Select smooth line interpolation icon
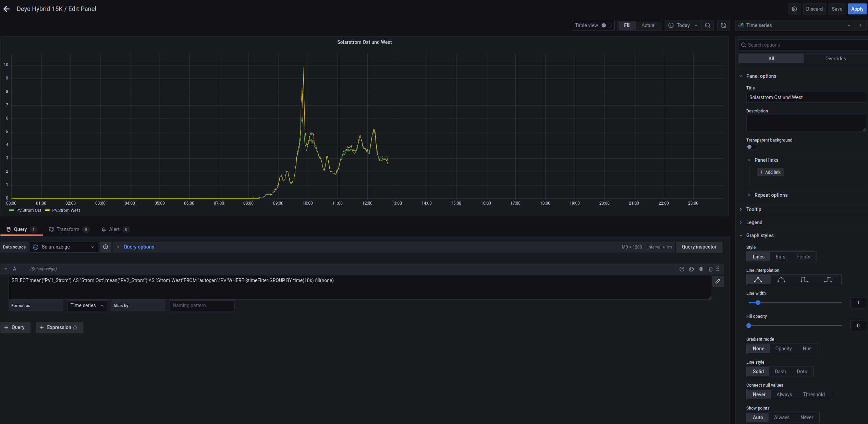Viewport: 868px width, 424px height. click(x=781, y=280)
